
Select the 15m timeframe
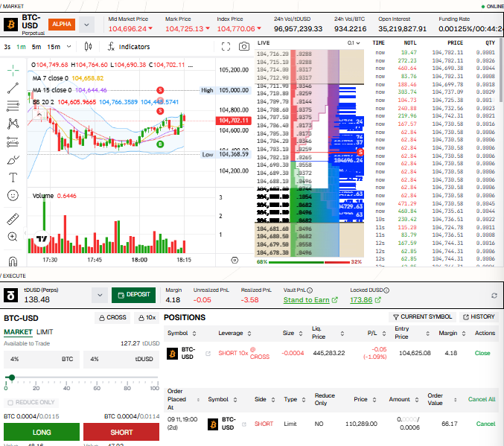coord(54,47)
